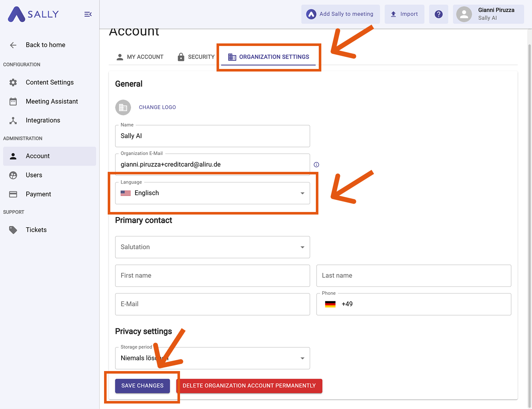This screenshot has height=409, width=532.
Task: Click the Integrations network icon
Action: (x=13, y=120)
